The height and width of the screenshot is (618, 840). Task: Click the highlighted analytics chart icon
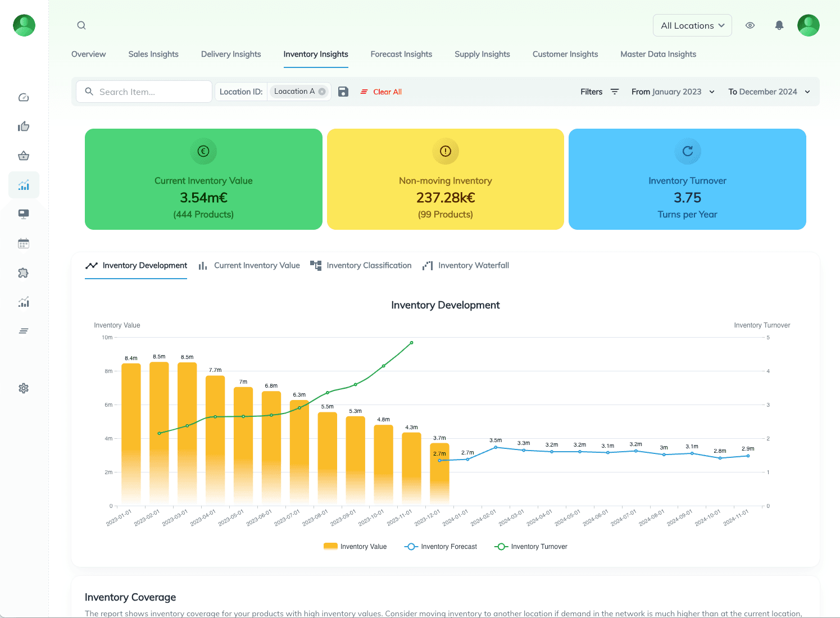coord(24,185)
